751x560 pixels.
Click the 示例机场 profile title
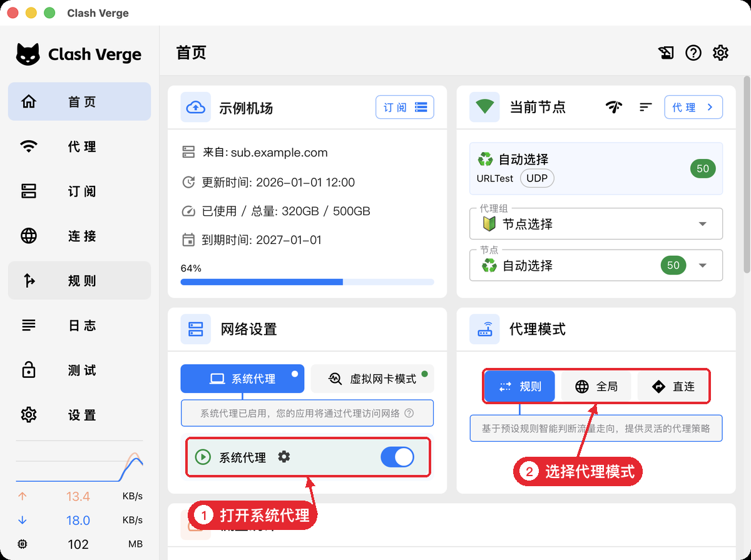pos(246,108)
